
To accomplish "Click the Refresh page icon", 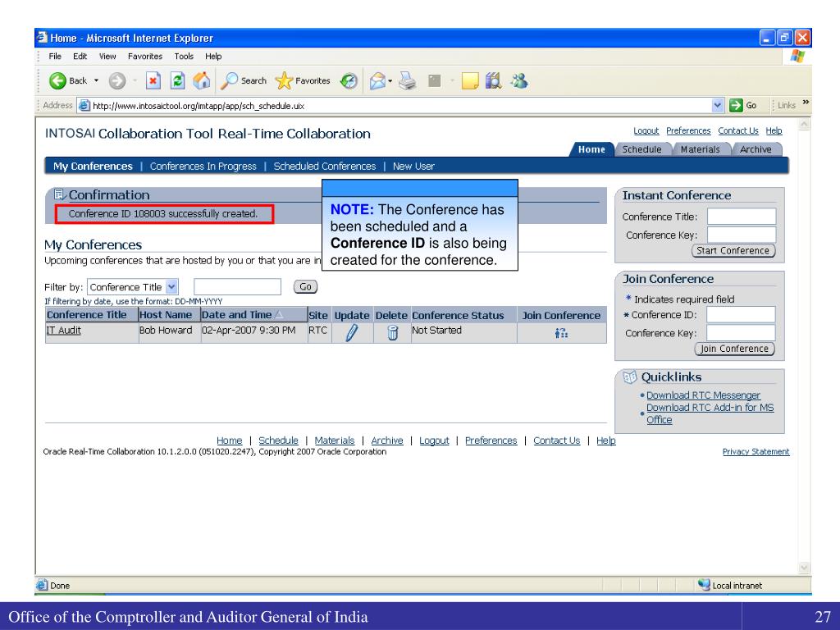I will 177,81.
